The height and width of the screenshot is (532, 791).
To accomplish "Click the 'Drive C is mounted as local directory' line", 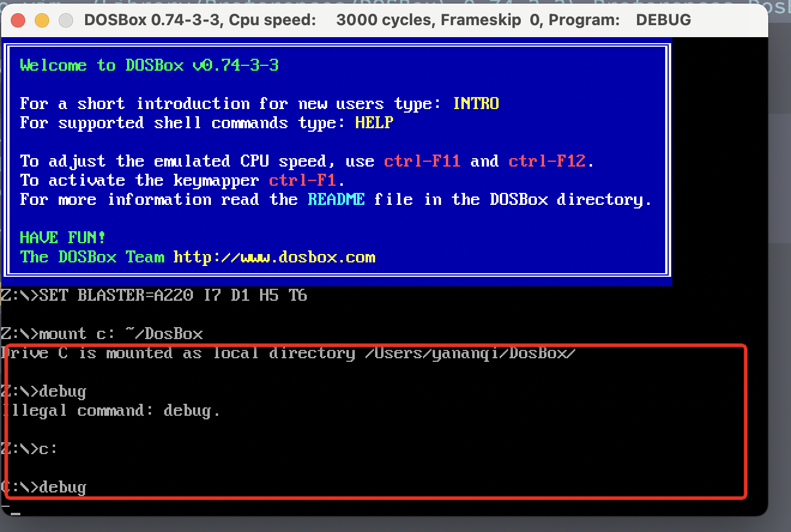I will (288, 352).
